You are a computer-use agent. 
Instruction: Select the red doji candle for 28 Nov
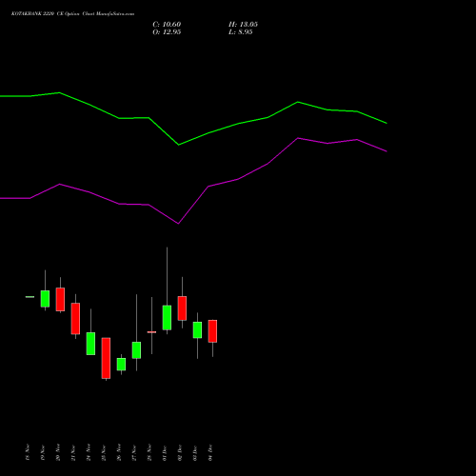[x=151, y=332]
